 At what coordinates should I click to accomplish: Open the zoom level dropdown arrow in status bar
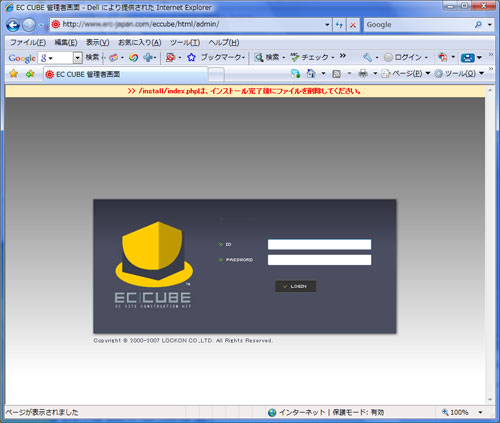pyautogui.click(x=480, y=412)
